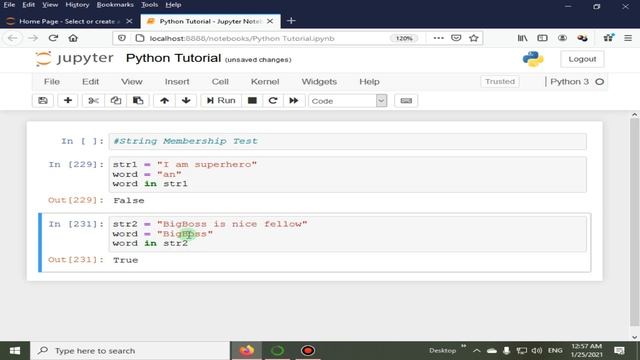Move the selected cell up with the arrow icon

pyautogui.click(x=164, y=100)
